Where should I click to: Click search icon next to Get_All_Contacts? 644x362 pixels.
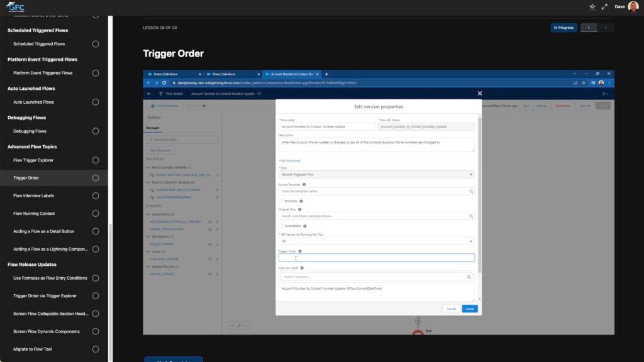click(210, 244)
